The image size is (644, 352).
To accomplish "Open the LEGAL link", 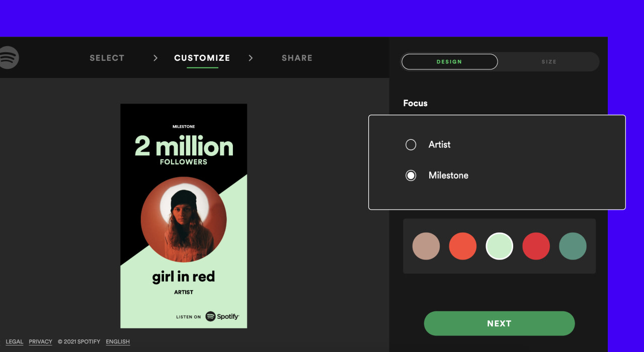I will pos(14,341).
